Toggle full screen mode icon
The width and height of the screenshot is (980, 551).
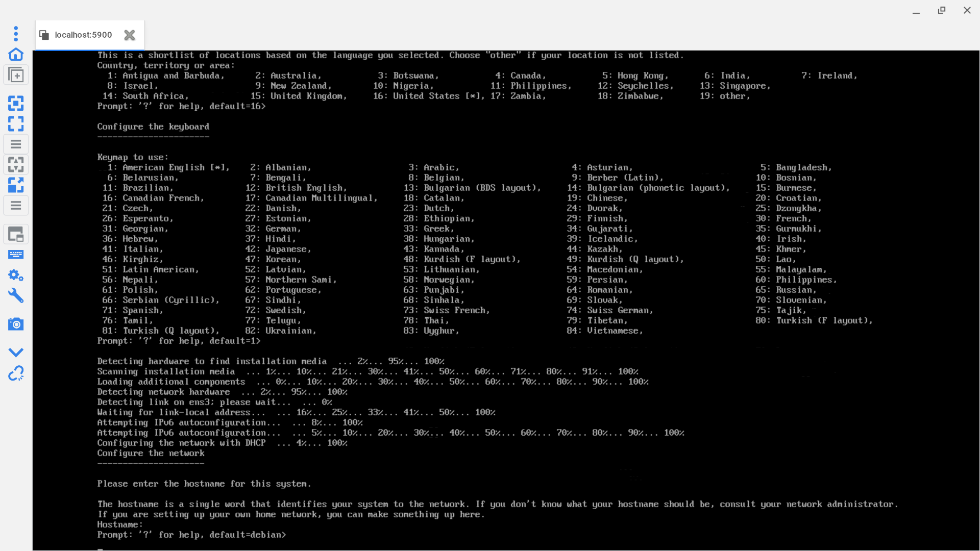tap(16, 123)
